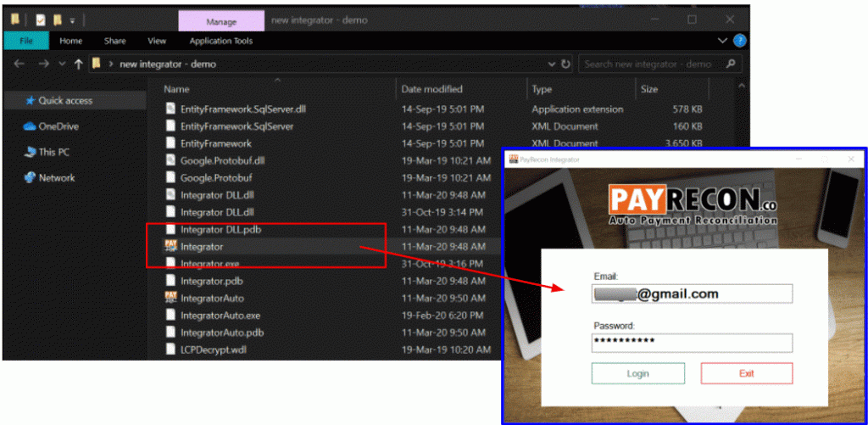Image resolution: width=868 pixels, height=425 pixels.
Task: Select Integrator DLL.dll dated 31-Oct-19
Action: click(x=217, y=212)
